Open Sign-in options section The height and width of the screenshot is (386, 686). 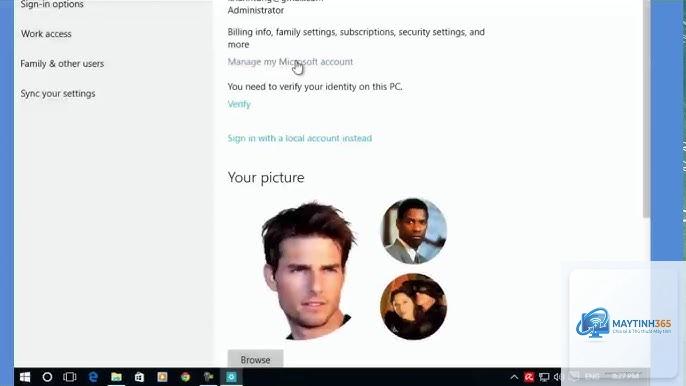click(52, 4)
